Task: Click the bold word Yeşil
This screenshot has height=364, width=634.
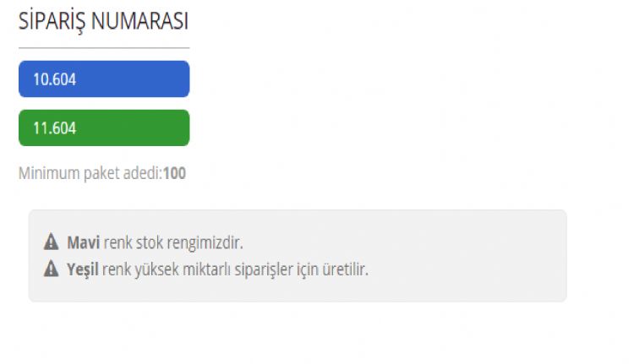Action: (83, 270)
